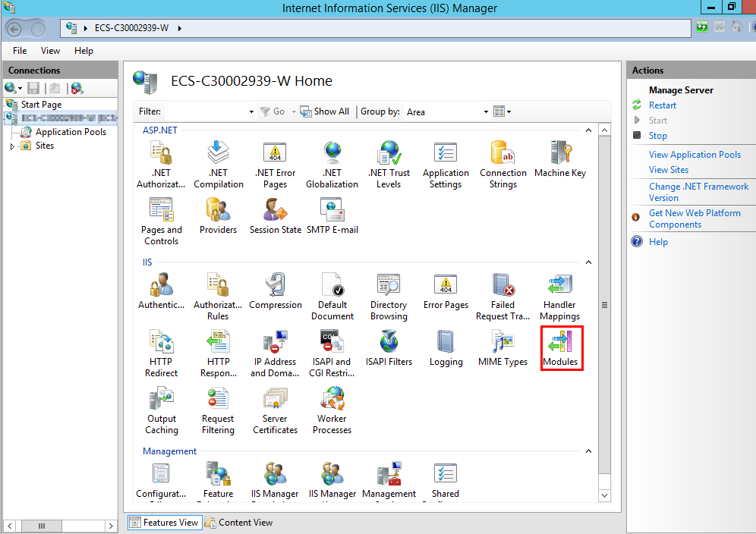This screenshot has width=756, height=534.
Task: Collapse the Management group
Action: 588,451
